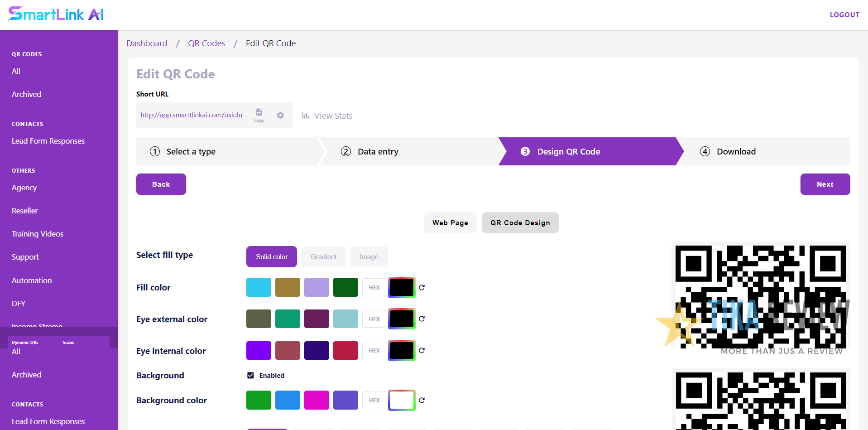868x430 pixels.
Task: Select the Image fill type
Action: [369, 256]
